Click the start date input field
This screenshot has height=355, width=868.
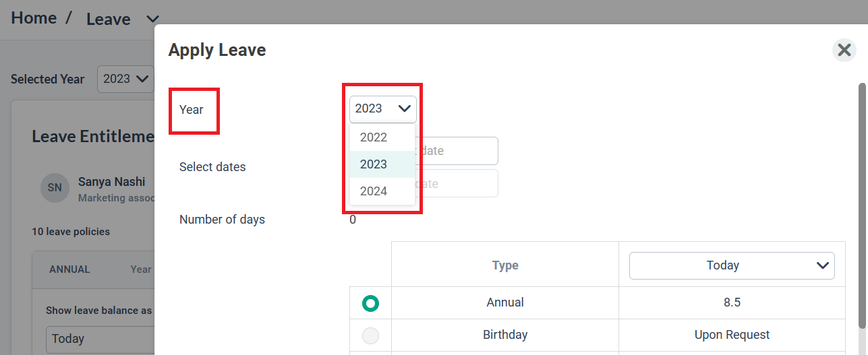457,151
